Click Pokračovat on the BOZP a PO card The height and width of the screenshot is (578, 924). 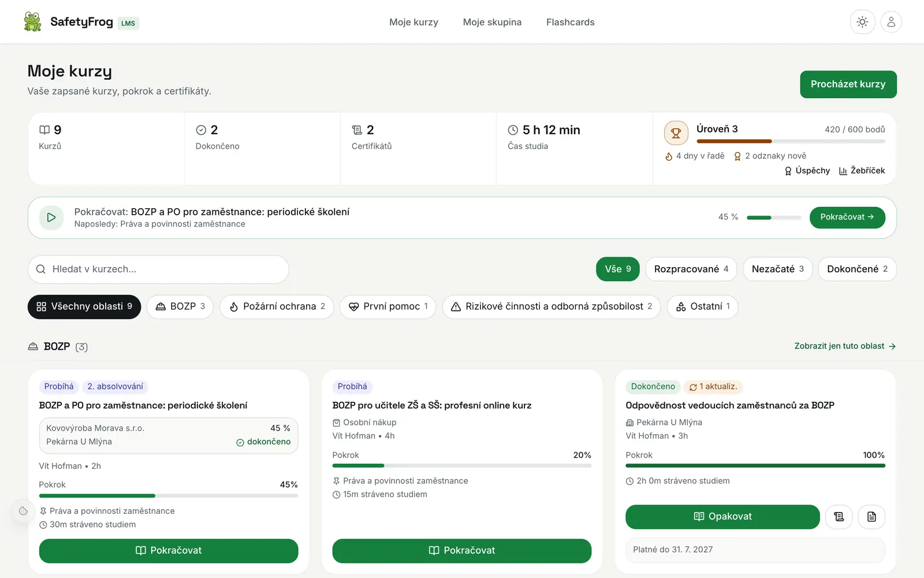point(169,551)
